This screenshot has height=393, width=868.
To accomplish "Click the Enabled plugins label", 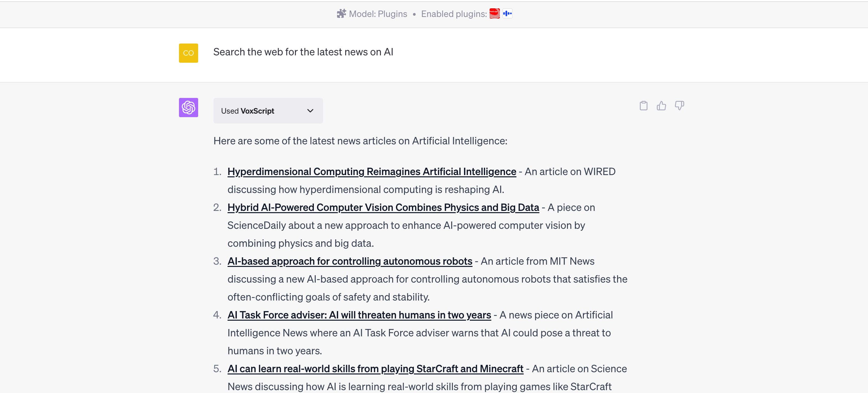I will coord(453,14).
